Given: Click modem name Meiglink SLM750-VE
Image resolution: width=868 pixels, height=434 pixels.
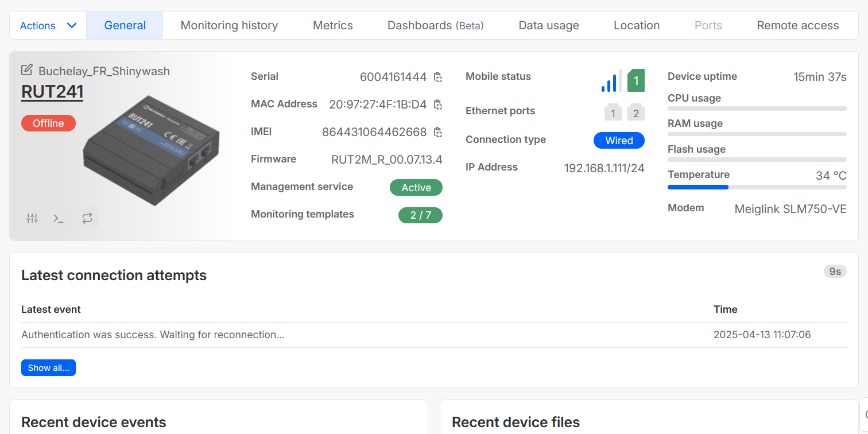Looking at the screenshot, I should tap(790, 209).
